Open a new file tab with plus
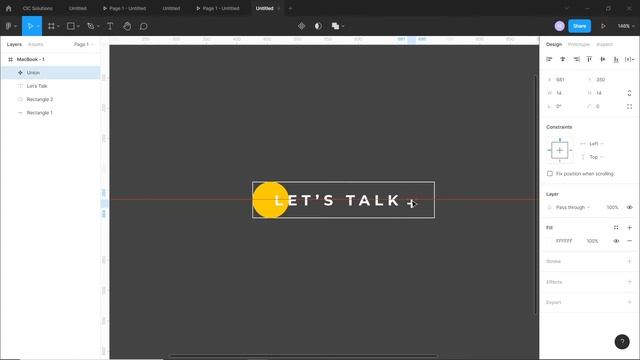Screen dimensions: 640x360 tap(290, 8)
